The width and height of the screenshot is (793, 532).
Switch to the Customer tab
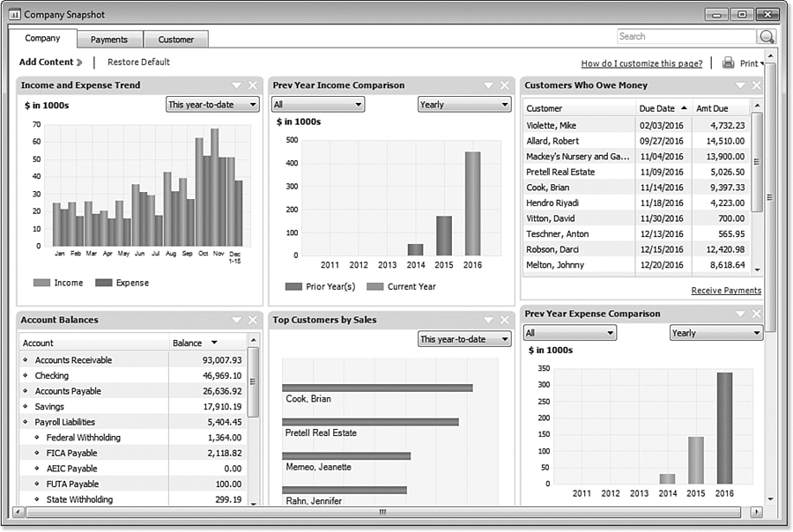(175, 40)
